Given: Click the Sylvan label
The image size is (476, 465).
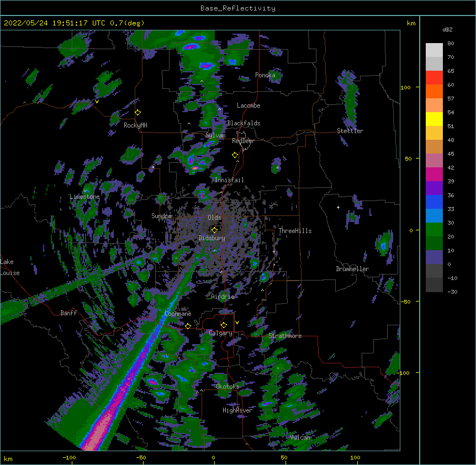Looking at the screenshot, I should pyautogui.click(x=215, y=135).
